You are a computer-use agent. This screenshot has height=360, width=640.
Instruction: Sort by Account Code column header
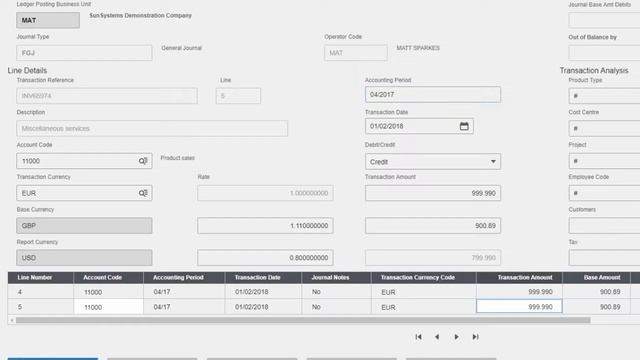coord(109,278)
